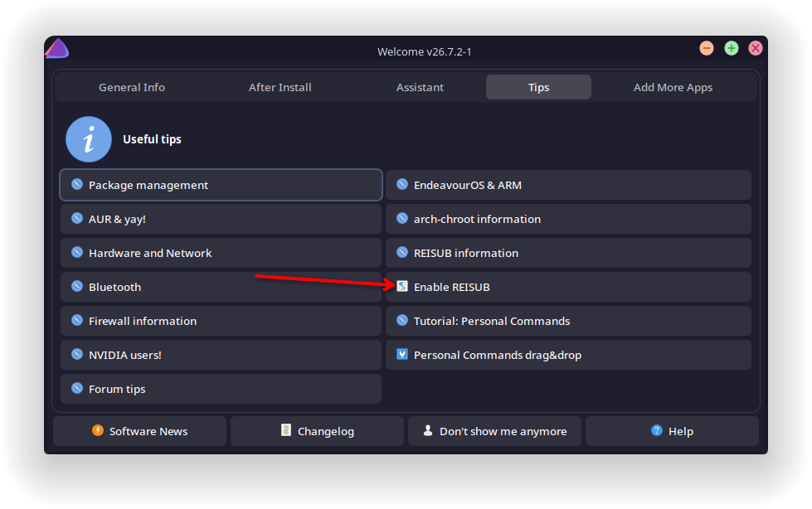Open the Changelog
Image resolution: width=812 pixels, height=509 pixels.
point(317,431)
